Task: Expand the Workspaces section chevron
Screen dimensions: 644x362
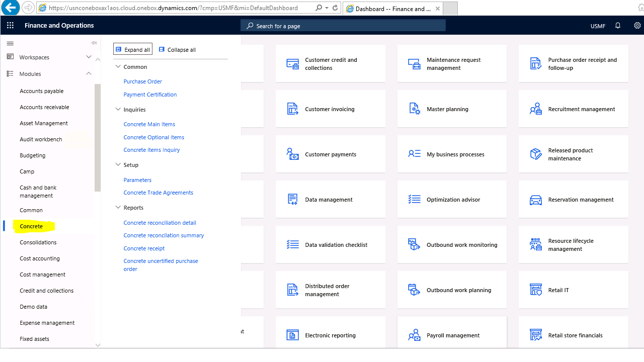Action: pyautogui.click(x=89, y=57)
